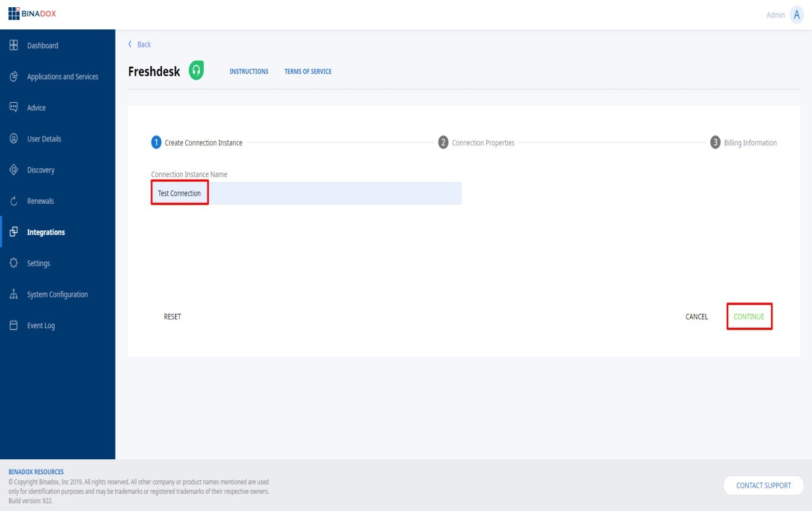The height and width of the screenshot is (511, 812).
Task: Click the Renewals circular arrow icon
Action: click(14, 201)
